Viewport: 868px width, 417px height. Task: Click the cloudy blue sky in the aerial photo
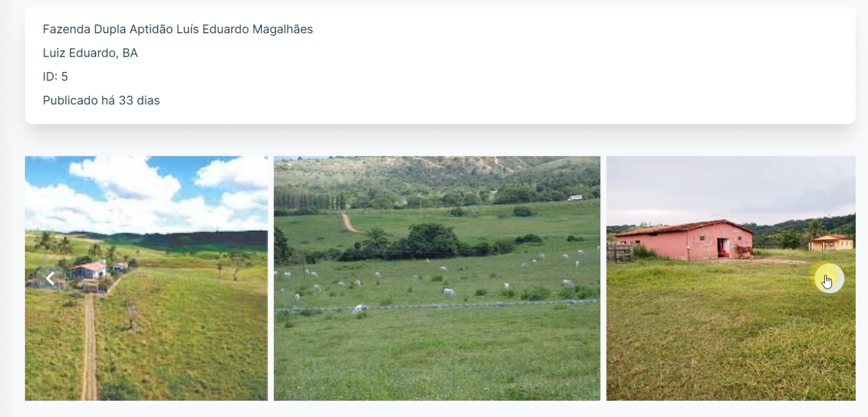[146, 194]
